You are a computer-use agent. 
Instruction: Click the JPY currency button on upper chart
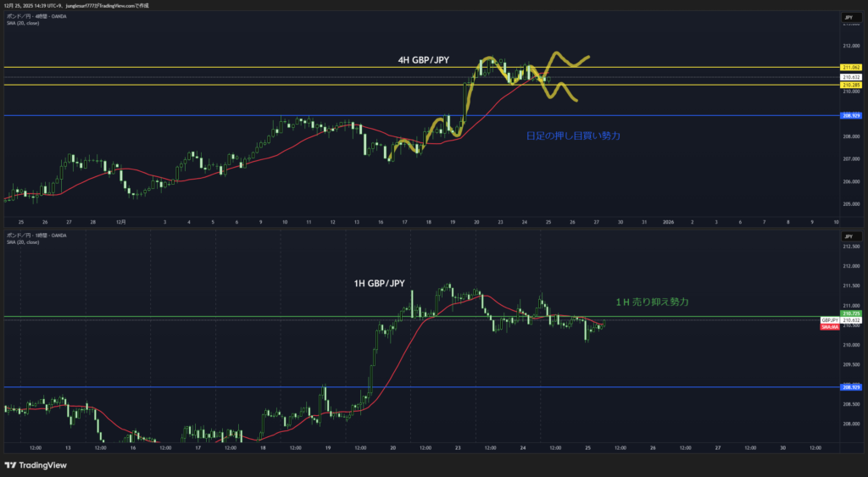[847, 17]
